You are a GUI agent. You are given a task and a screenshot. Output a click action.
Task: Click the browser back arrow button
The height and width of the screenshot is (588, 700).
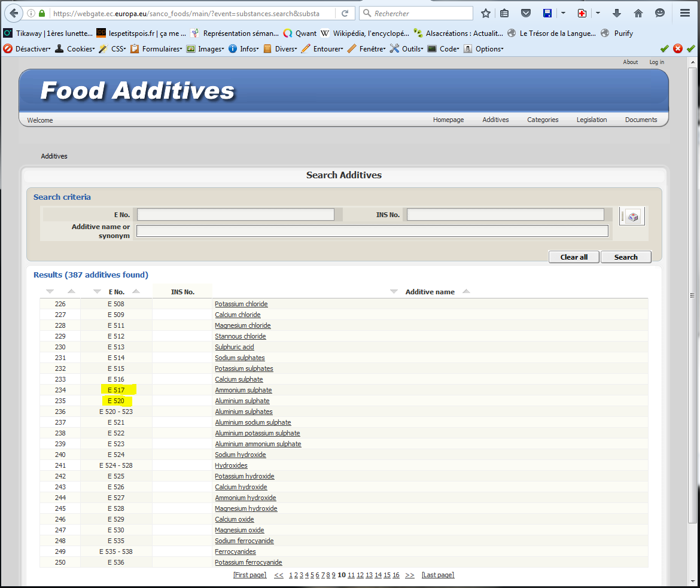tap(14, 13)
